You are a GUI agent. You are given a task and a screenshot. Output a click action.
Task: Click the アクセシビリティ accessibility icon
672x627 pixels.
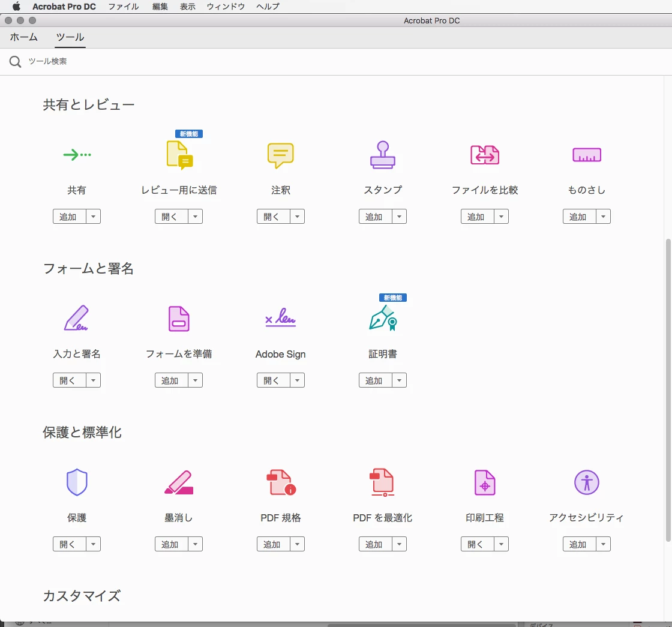coord(587,482)
